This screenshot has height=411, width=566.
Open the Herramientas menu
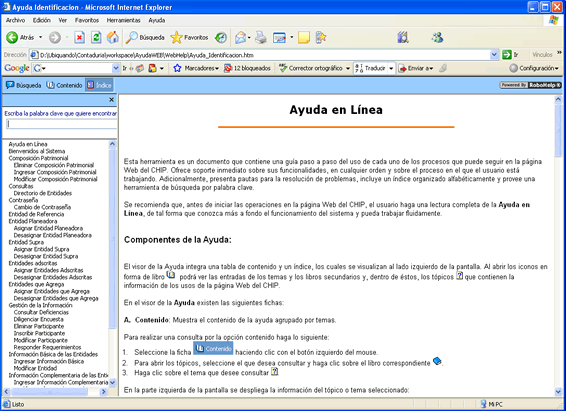(x=123, y=20)
